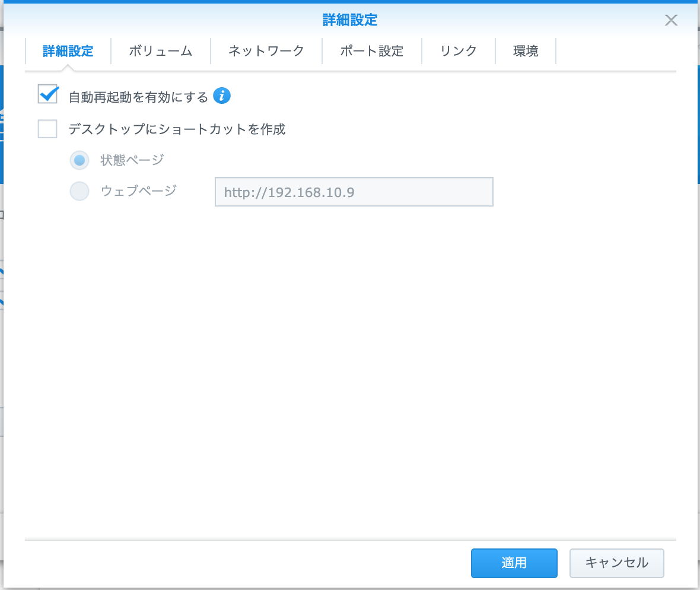The image size is (700, 590).
Task: Enable デスクトップにショートカットを作成 checkbox
Action: (x=47, y=129)
